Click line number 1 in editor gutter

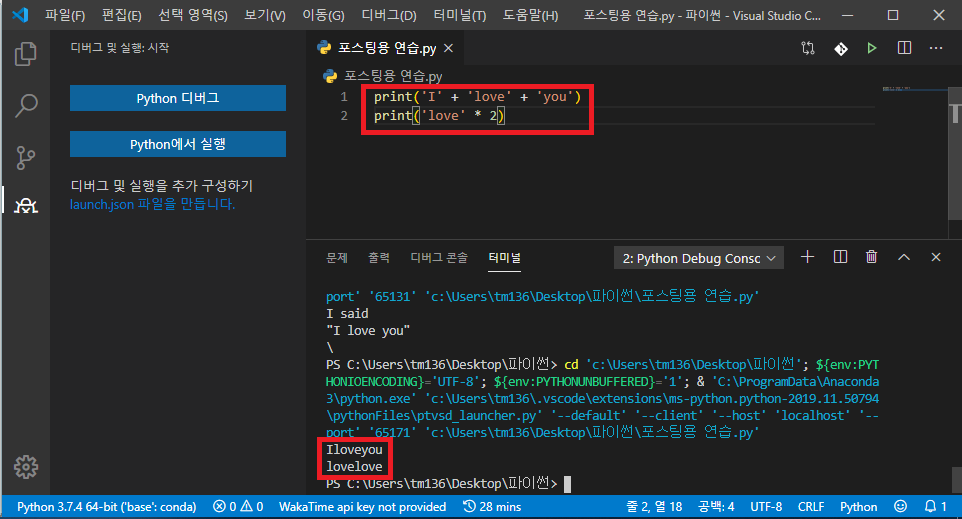click(x=344, y=97)
